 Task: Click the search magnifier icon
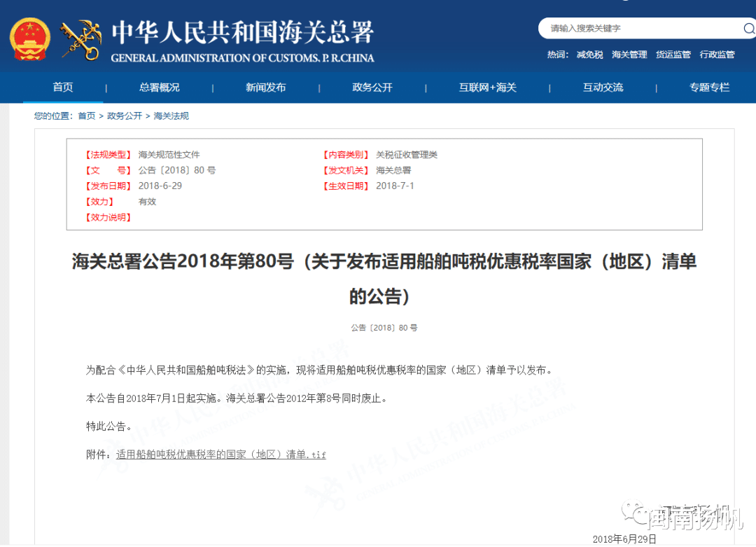click(749, 29)
